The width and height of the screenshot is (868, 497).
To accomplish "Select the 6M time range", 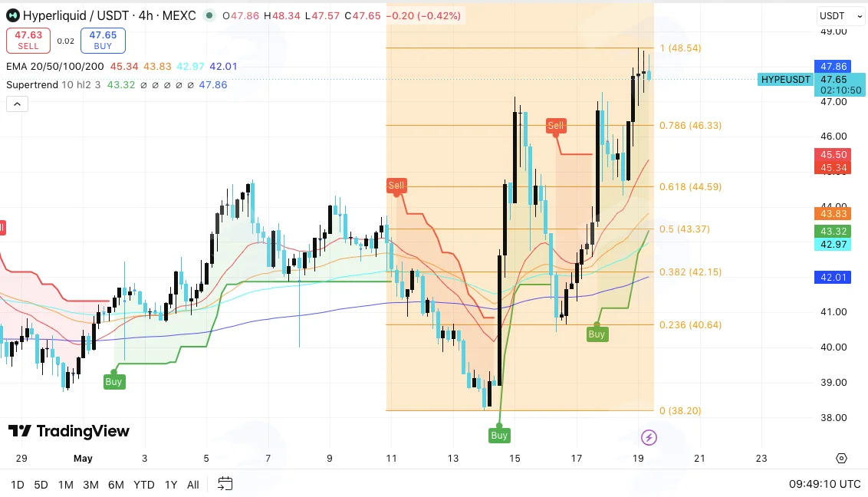I will [116, 485].
